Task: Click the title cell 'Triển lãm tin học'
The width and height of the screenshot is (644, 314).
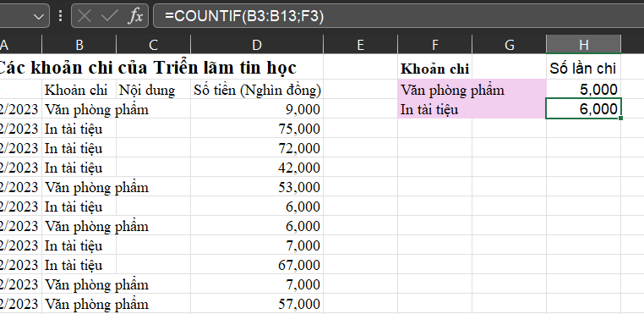Action: [225, 68]
